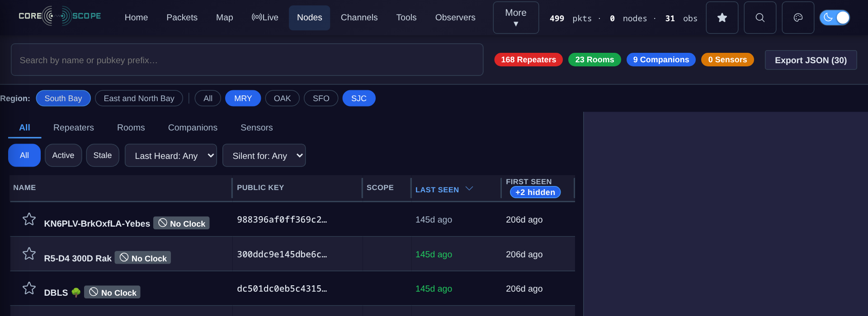The width and height of the screenshot is (868, 316).
Task: Click 23 Rooms badge
Action: 594,60
